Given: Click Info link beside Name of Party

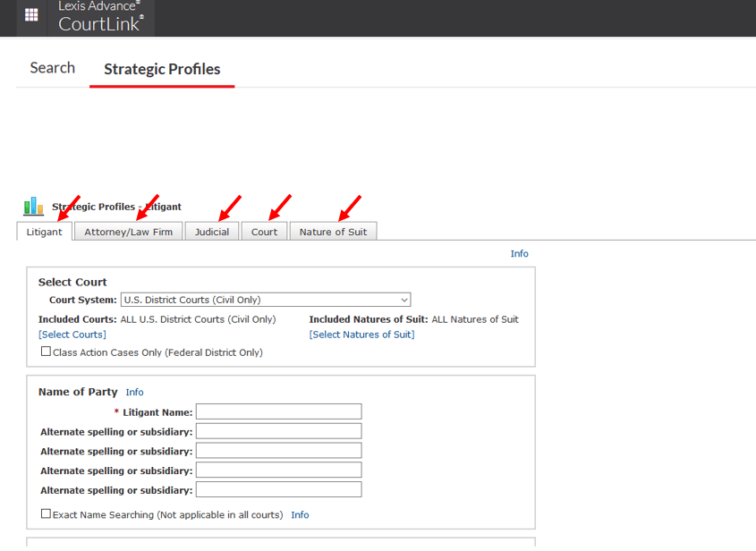Looking at the screenshot, I should (x=134, y=392).
